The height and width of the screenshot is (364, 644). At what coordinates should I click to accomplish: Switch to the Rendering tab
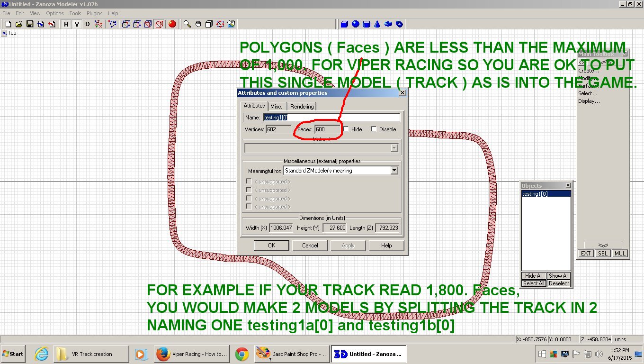click(x=302, y=107)
